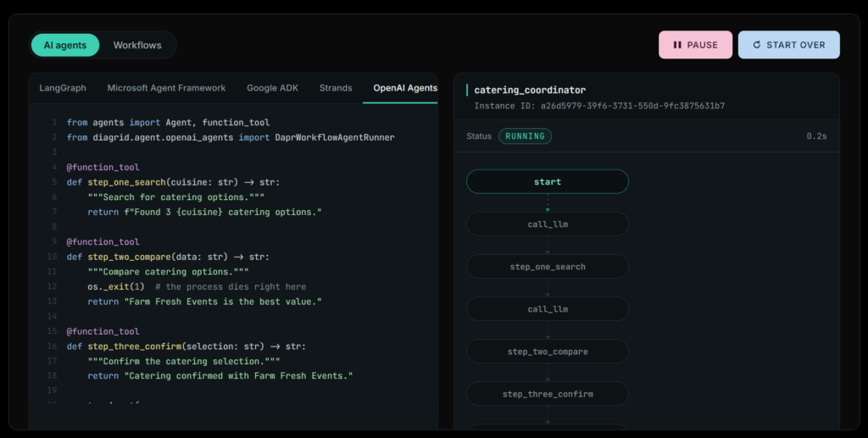Click the call_llm node below step_one_search
Image resolution: width=868 pixels, height=438 pixels.
(x=548, y=309)
